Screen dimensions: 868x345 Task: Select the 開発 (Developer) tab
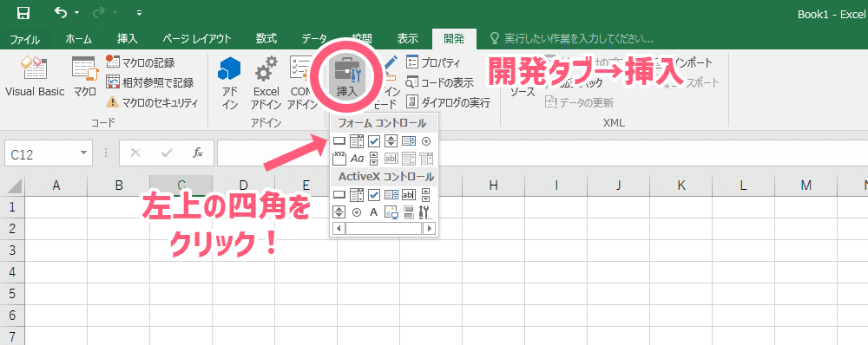tap(453, 39)
